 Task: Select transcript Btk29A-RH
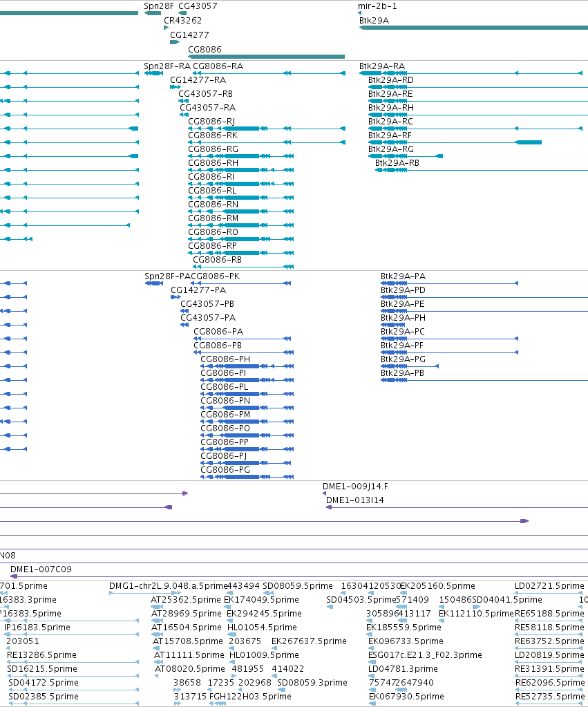point(391,107)
